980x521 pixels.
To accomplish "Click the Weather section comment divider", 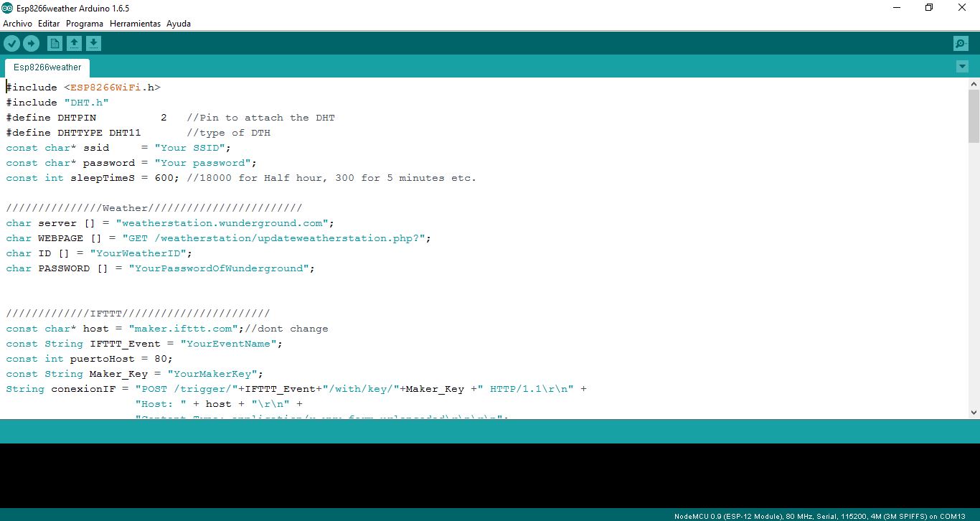I will tap(154, 208).
